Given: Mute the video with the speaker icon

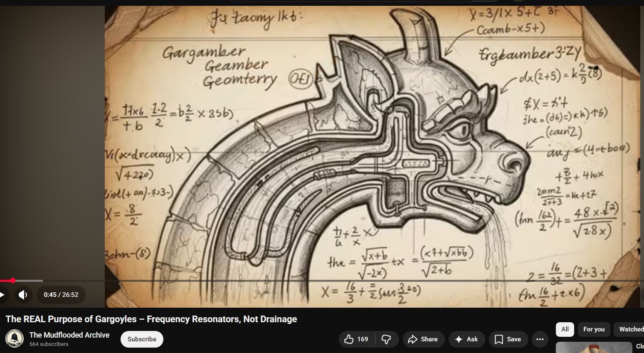Looking at the screenshot, I should [x=23, y=295].
